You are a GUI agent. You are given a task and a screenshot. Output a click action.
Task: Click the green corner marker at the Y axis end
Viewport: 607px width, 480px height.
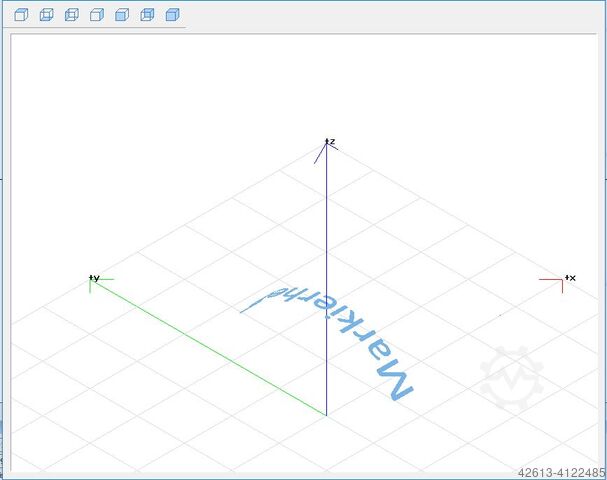click(98, 283)
